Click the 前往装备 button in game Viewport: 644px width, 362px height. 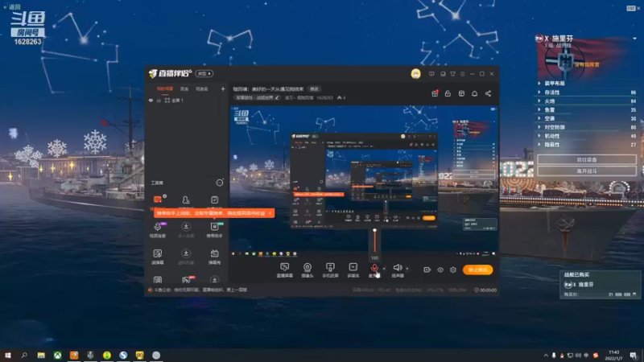pos(587,159)
